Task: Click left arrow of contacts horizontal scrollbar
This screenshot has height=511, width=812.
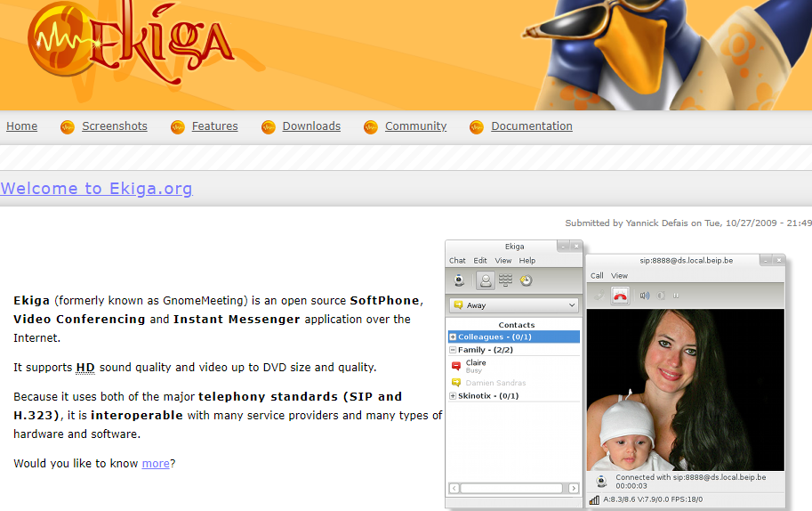Action: pyautogui.click(x=454, y=488)
